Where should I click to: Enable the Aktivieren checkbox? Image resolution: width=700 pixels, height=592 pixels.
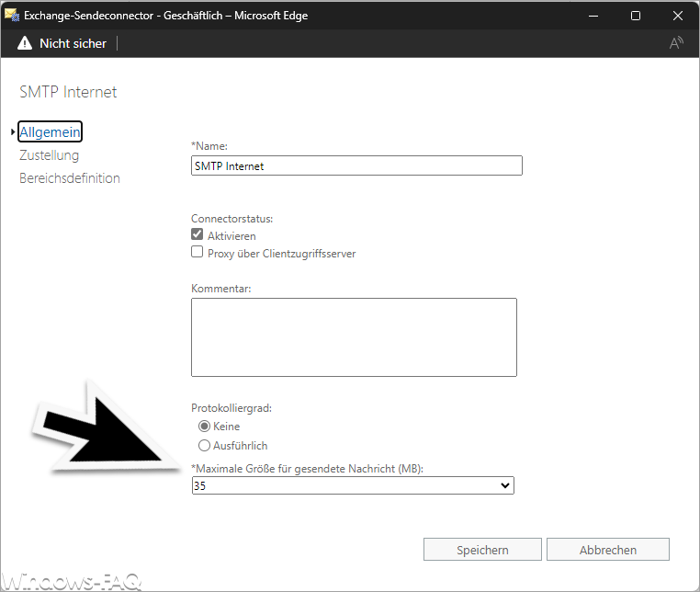click(197, 234)
